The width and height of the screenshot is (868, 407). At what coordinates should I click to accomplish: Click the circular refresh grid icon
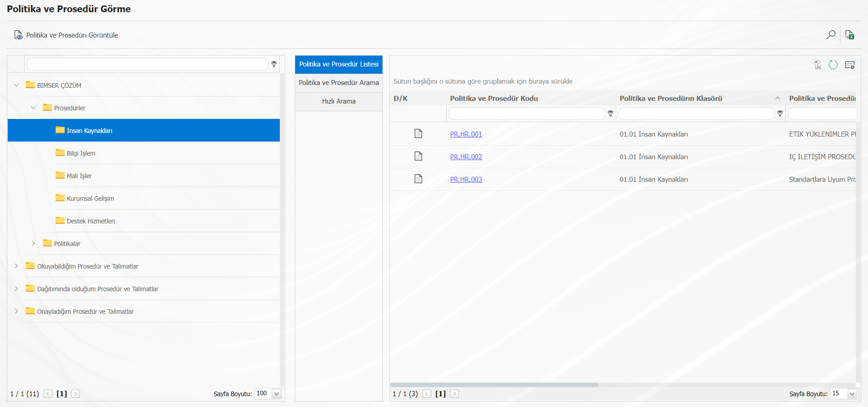pos(833,65)
